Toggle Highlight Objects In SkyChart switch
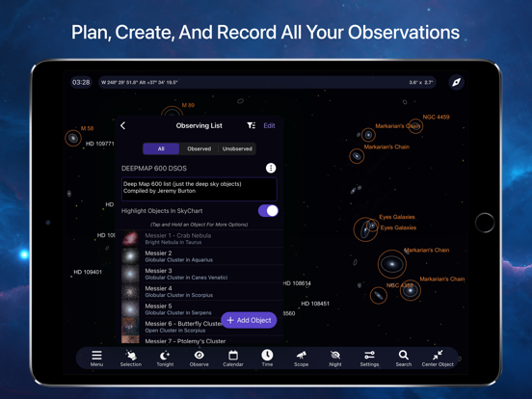This screenshot has height=399, width=532. click(x=268, y=211)
